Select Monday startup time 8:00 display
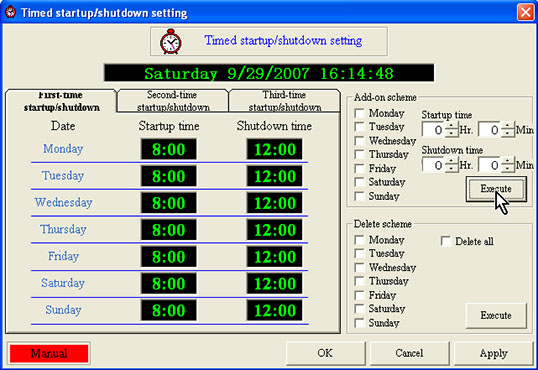The height and width of the screenshot is (370, 538). tap(168, 149)
